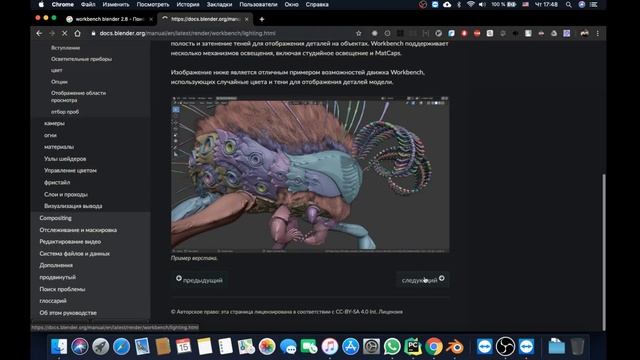Open Spotlight search in menu bar

point(569,4)
